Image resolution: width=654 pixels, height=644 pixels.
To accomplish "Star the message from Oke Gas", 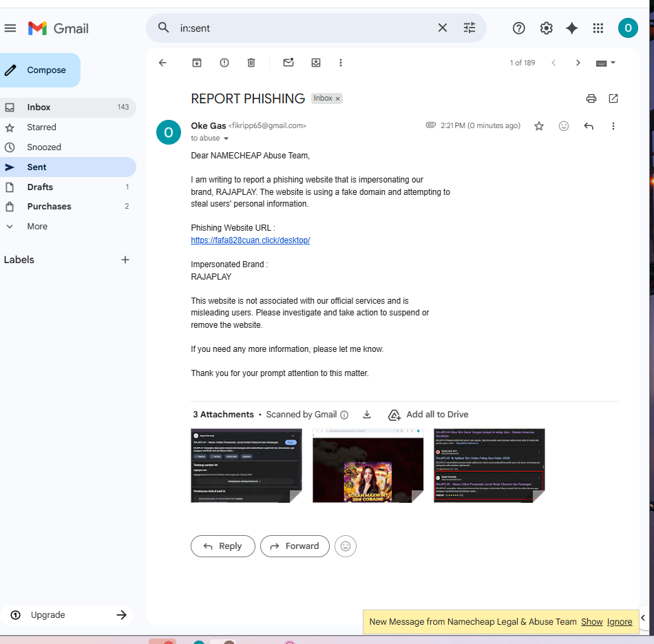I will 539,126.
